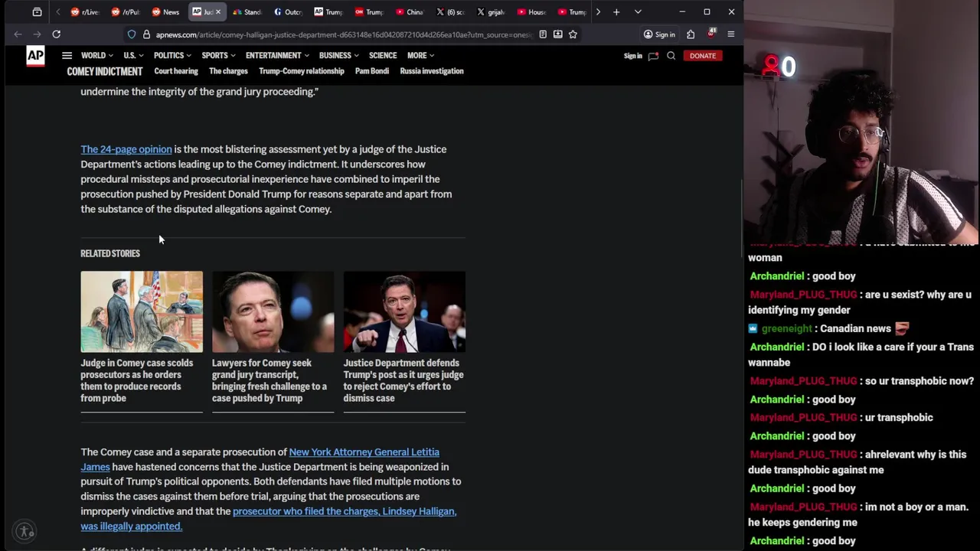Image resolution: width=980 pixels, height=551 pixels.
Task: Switch to the House YouTube tab
Action: [x=531, y=12]
